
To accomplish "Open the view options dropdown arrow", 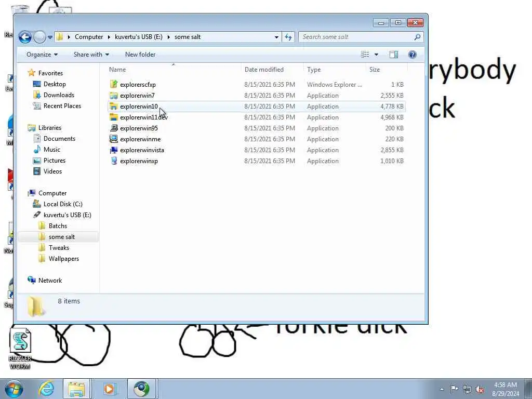I will tap(376, 55).
